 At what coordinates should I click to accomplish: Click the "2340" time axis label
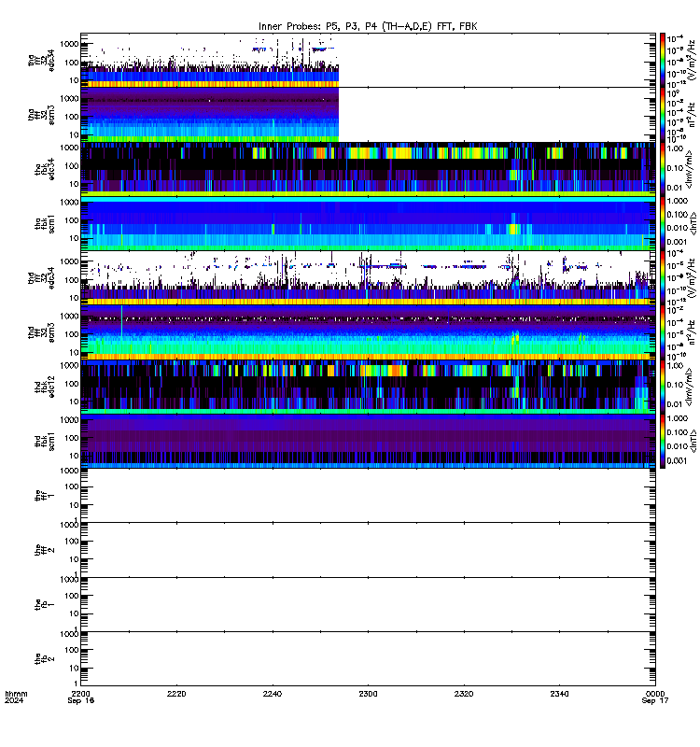pyautogui.click(x=559, y=694)
